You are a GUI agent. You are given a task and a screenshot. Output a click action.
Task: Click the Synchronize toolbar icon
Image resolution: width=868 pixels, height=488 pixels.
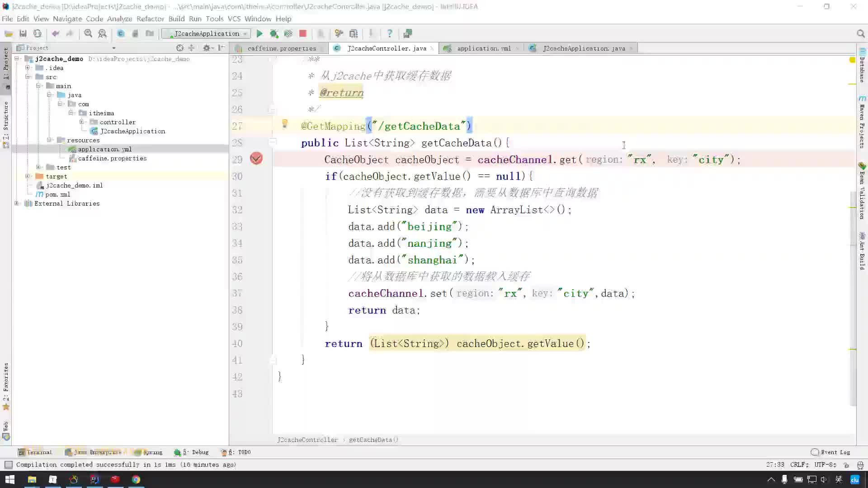pos(38,33)
